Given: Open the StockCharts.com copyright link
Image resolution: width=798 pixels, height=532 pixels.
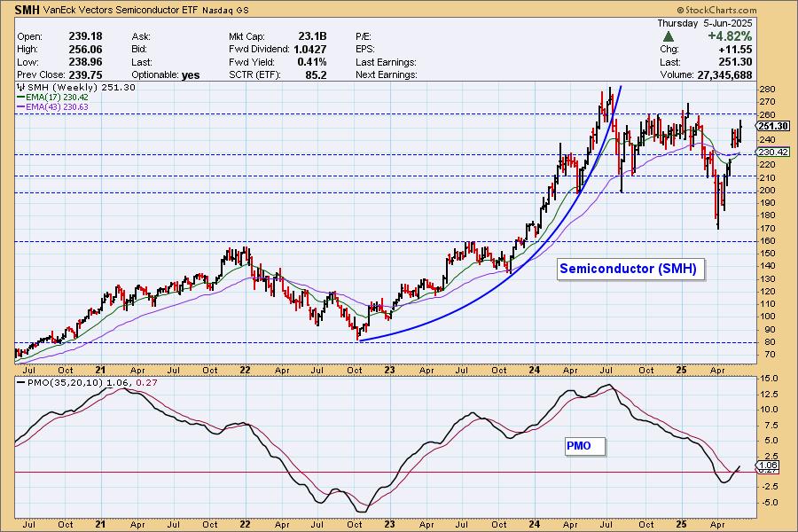Looking at the screenshot, I should pyautogui.click(x=716, y=10).
